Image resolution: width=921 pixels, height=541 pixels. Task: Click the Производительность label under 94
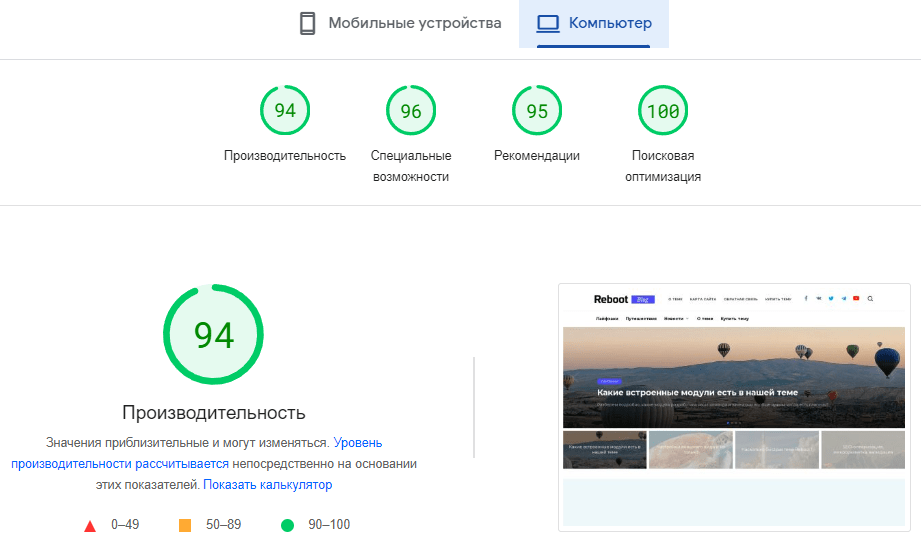285,156
